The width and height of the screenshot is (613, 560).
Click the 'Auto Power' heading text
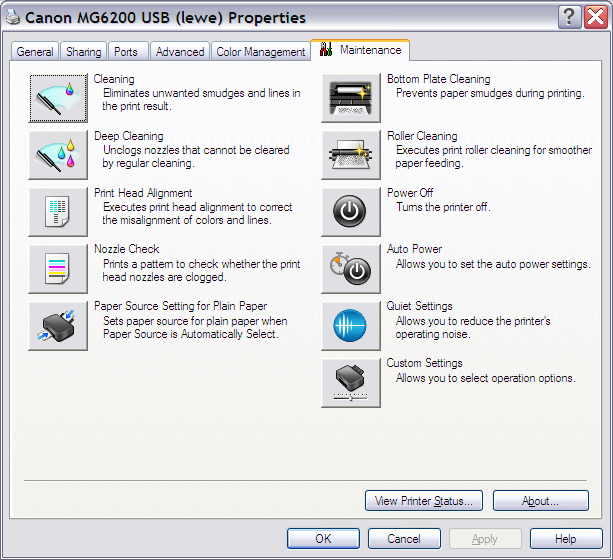pos(414,249)
